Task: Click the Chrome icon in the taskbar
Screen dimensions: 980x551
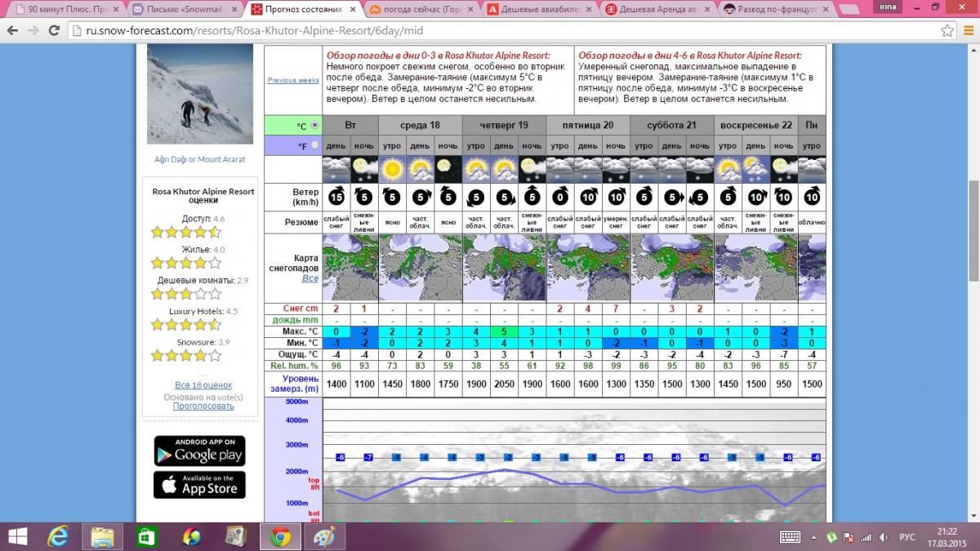Action: 280,536
